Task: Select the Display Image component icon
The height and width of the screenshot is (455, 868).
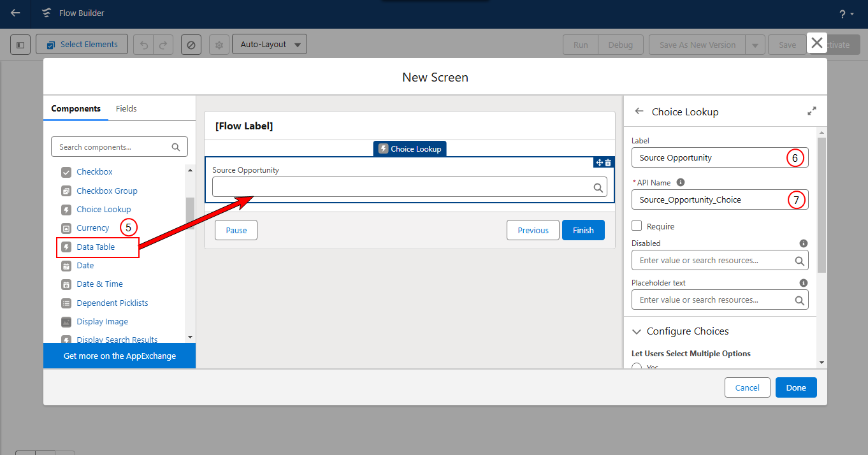Action: (x=66, y=322)
